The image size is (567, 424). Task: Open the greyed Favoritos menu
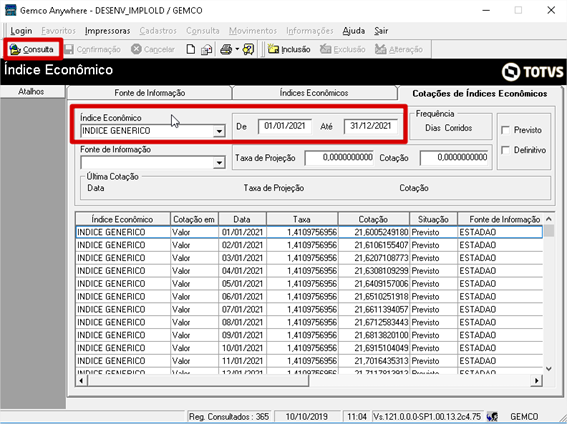click(58, 31)
